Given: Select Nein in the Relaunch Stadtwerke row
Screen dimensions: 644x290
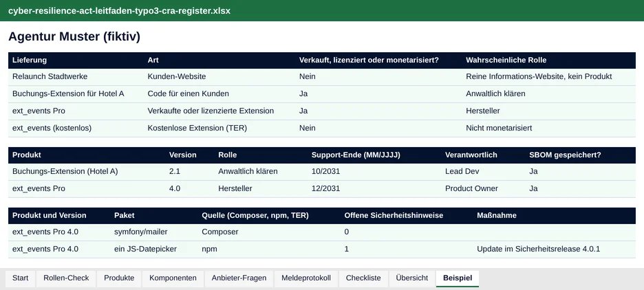Looking at the screenshot, I should tap(308, 77).
